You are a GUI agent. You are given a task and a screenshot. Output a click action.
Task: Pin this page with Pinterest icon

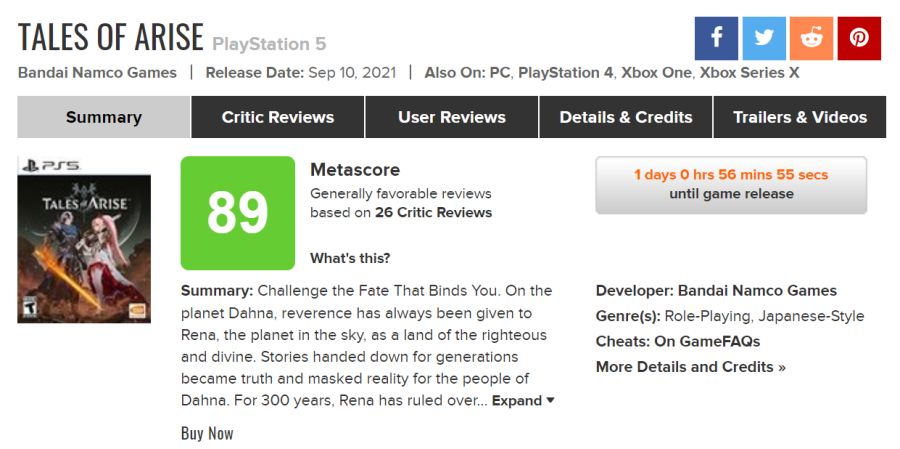click(859, 38)
